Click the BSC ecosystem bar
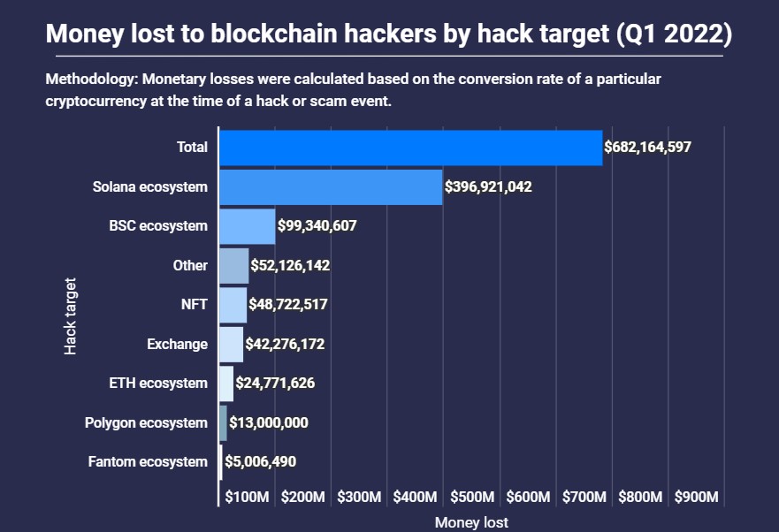Screen dimensions: 779x532 tap(248, 226)
